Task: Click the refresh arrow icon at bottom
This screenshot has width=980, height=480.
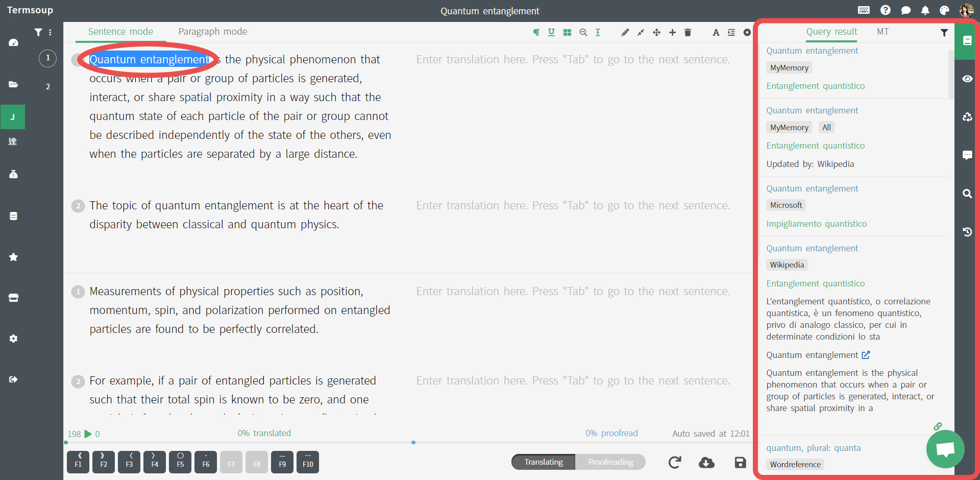Action: tap(675, 463)
